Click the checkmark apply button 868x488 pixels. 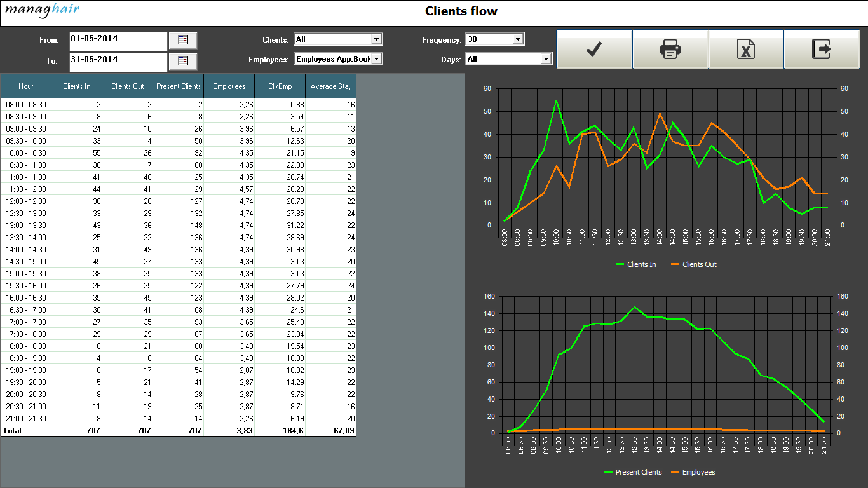point(594,49)
